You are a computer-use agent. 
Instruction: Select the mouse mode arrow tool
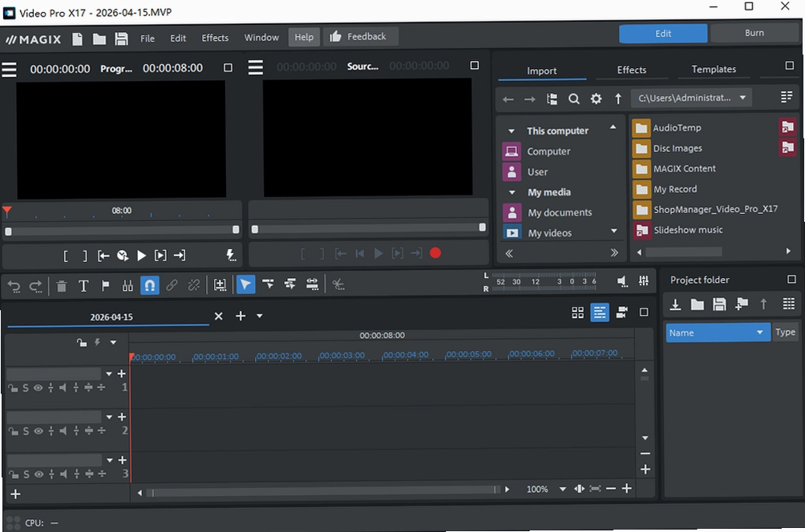tap(245, 284)
